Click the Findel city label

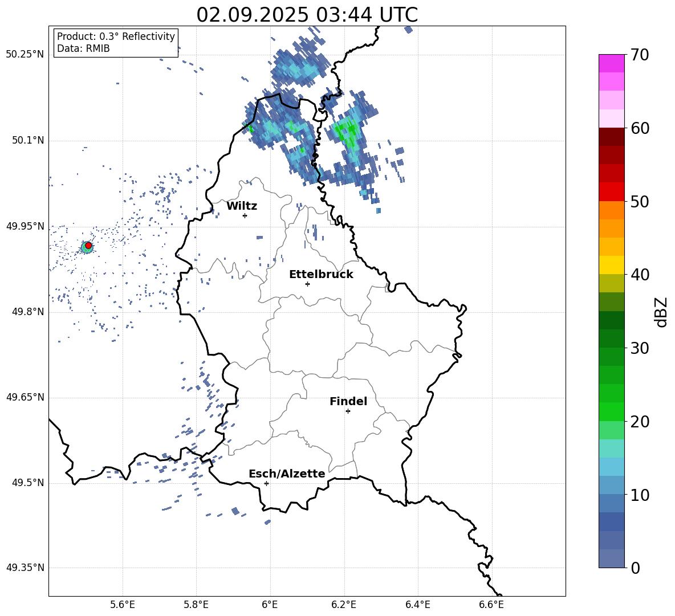tap(348, 401)
